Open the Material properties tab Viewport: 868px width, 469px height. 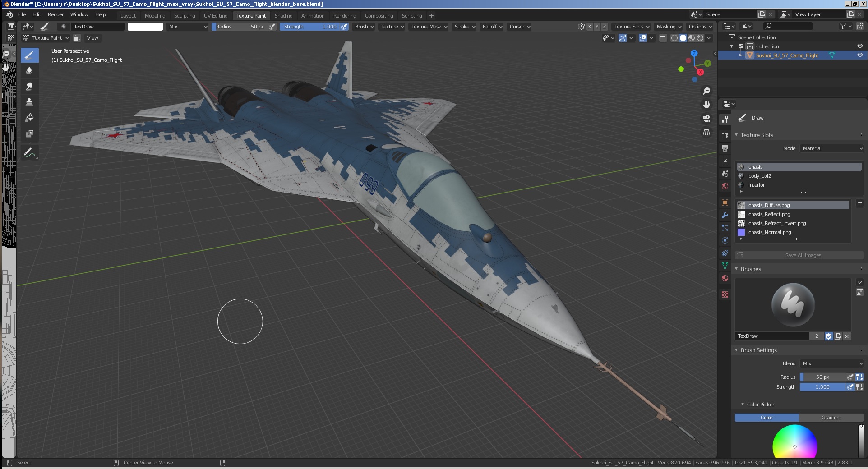[725, 278]
